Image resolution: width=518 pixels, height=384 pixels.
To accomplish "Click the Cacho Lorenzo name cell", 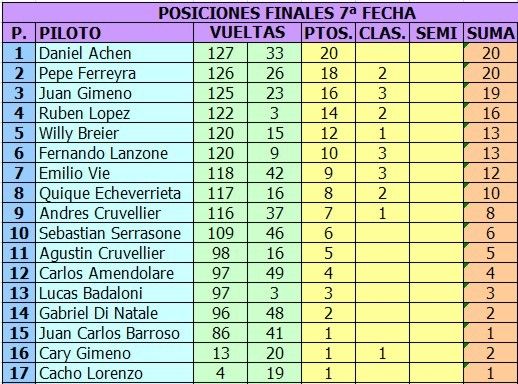I will pyautogui.click(x=114, y=373).
